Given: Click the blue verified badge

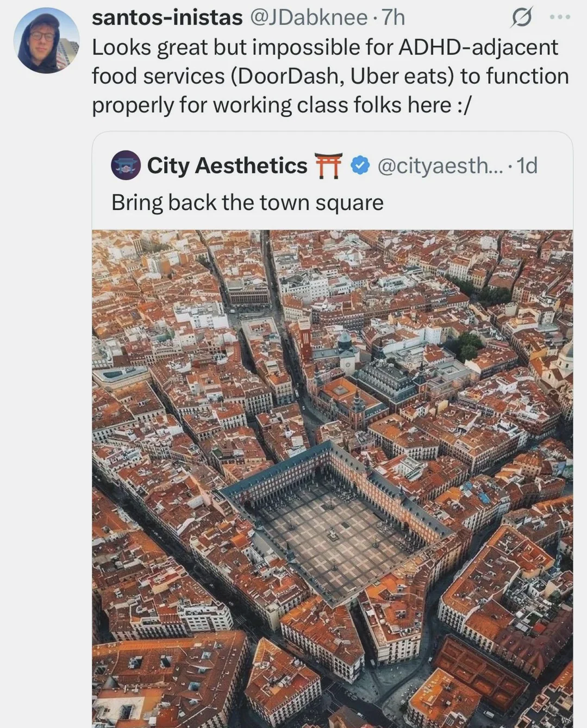Looking at the screenshot, I should pyautogui.click(x=360, y=165).
